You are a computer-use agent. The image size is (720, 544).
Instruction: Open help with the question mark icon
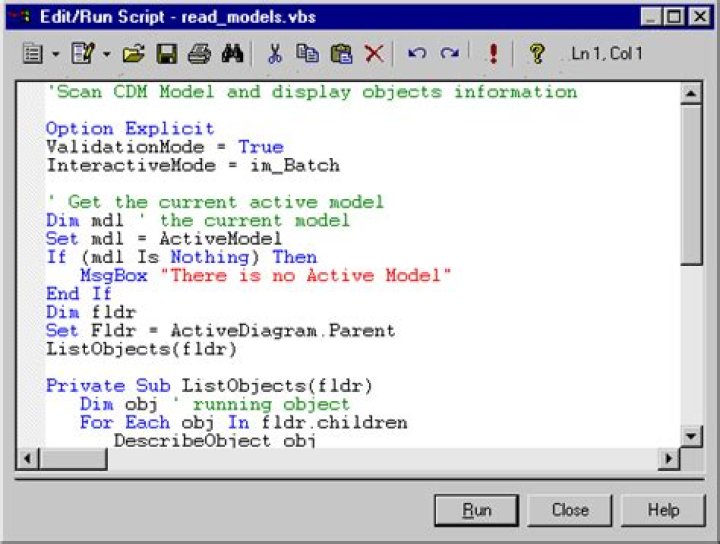point(537,54)
